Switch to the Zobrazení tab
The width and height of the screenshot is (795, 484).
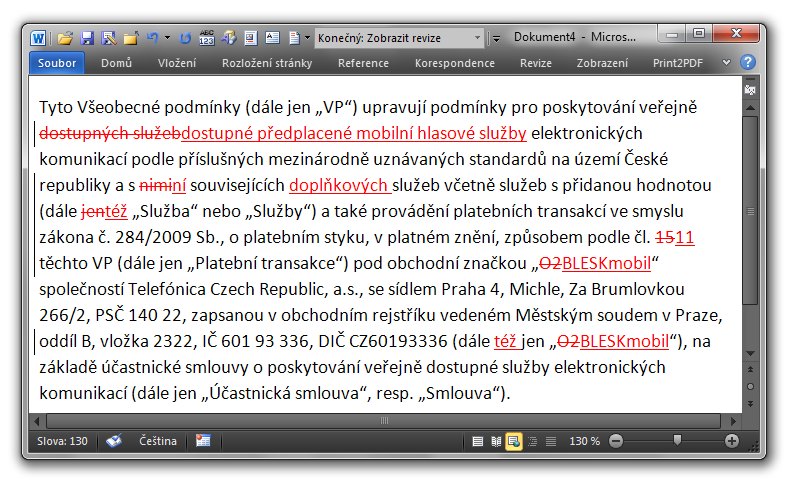[602, 63]
